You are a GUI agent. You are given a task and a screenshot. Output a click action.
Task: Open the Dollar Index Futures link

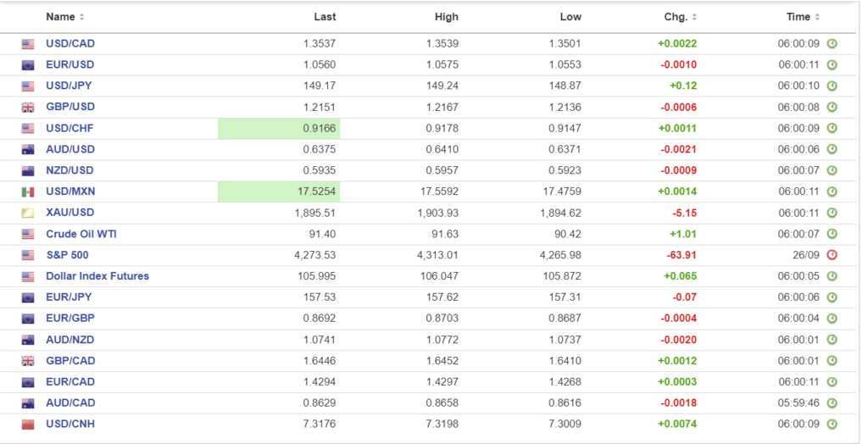click(97, 276)
